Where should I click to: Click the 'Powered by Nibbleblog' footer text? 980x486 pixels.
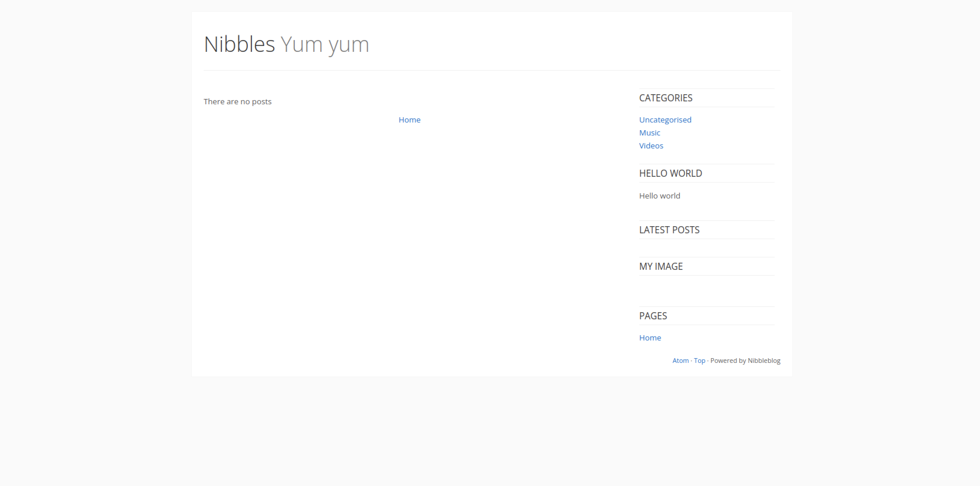[x=745, y=361]
